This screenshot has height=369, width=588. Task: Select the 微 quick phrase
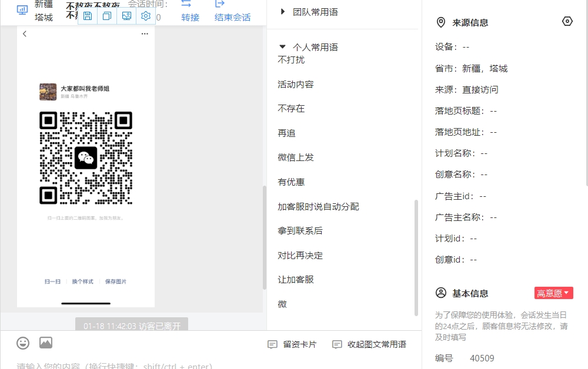pos(282,304)
